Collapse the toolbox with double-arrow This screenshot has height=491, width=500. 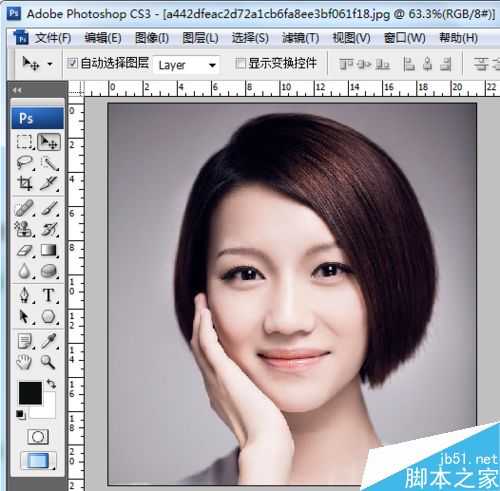point(17,90)
